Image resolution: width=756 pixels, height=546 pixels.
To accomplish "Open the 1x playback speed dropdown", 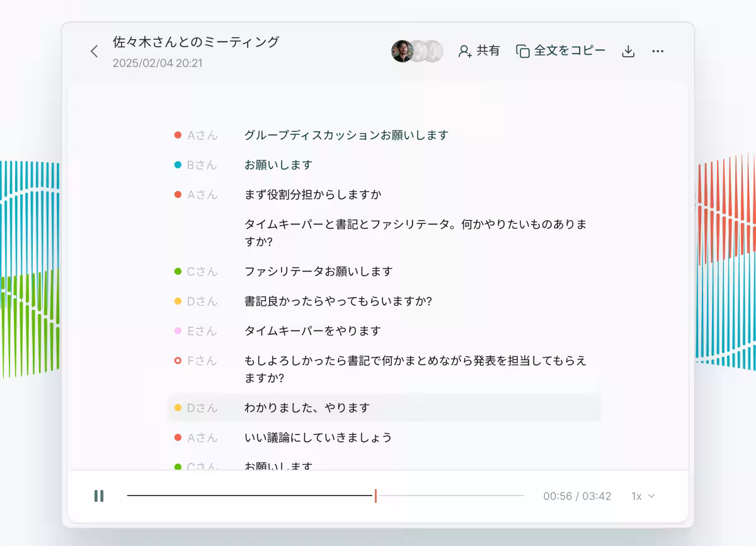I will click(641, 496).
